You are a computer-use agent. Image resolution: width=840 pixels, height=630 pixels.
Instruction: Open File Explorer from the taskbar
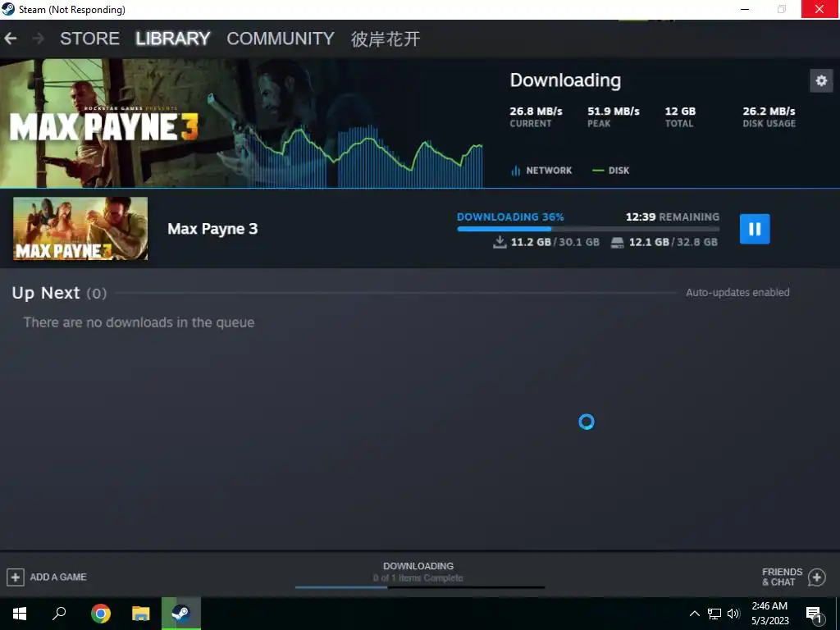tap(141, 614)
